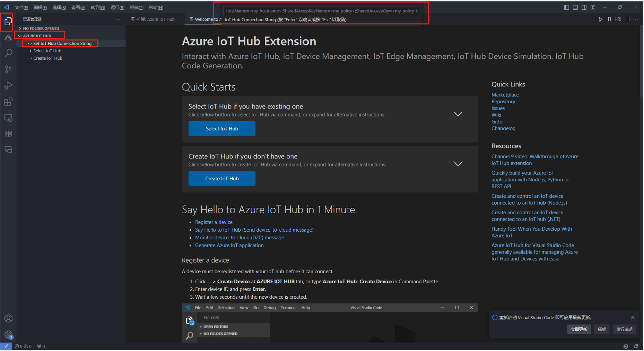
Task: Open the 运行(R) menu
Action: [117, 8]
